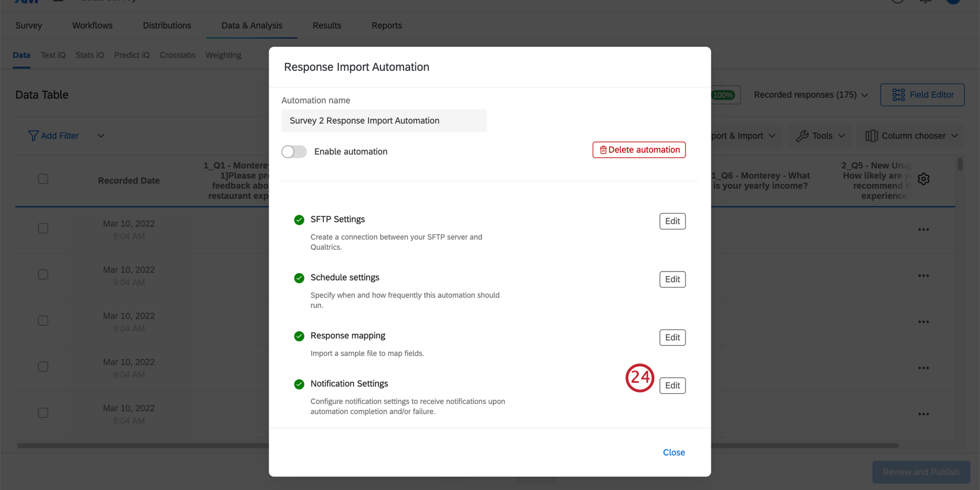Close the Response Import Automation dialog
The width and height of the screenshot is (980, 490).
click(x=673, y=453)
